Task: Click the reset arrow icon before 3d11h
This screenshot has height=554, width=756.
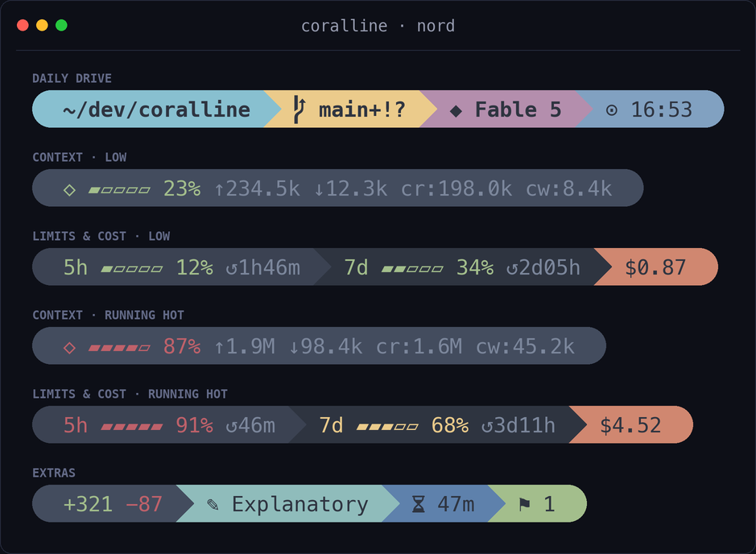Action: click(x=487, y=426)
